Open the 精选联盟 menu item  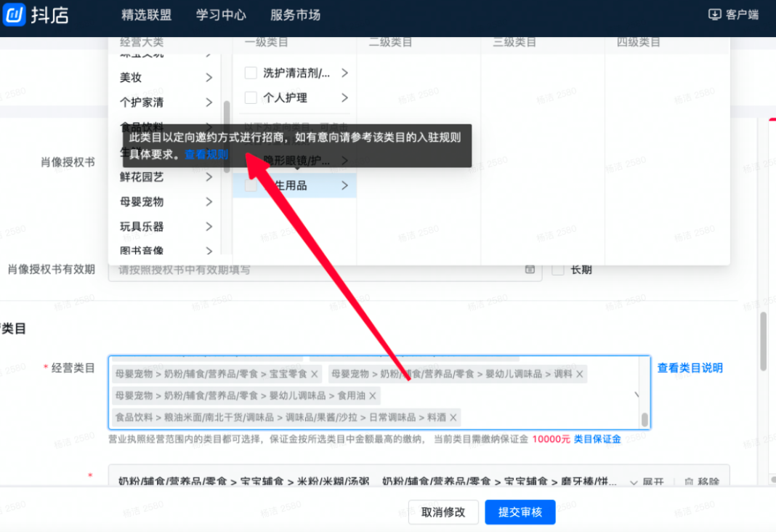(x=147, y=15)
